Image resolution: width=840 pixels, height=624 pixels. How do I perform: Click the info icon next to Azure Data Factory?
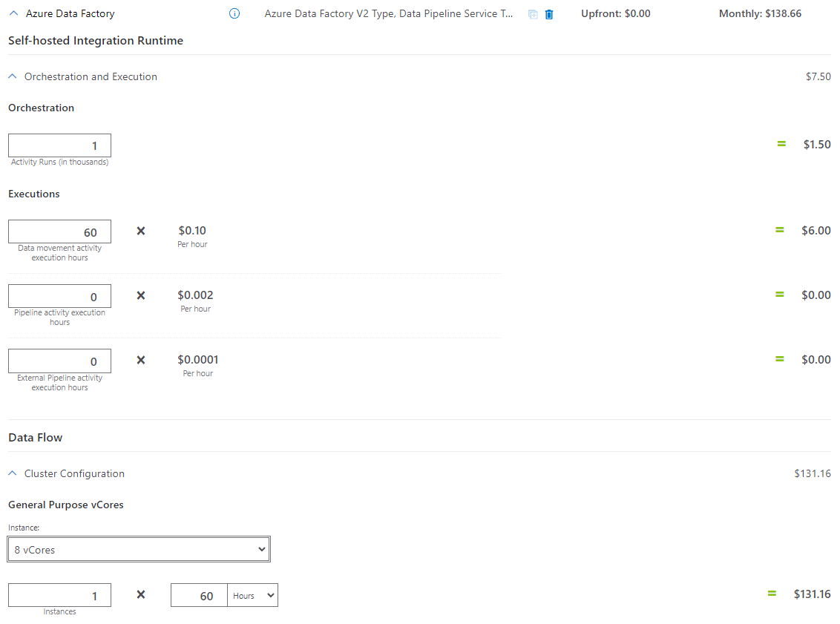234,14
